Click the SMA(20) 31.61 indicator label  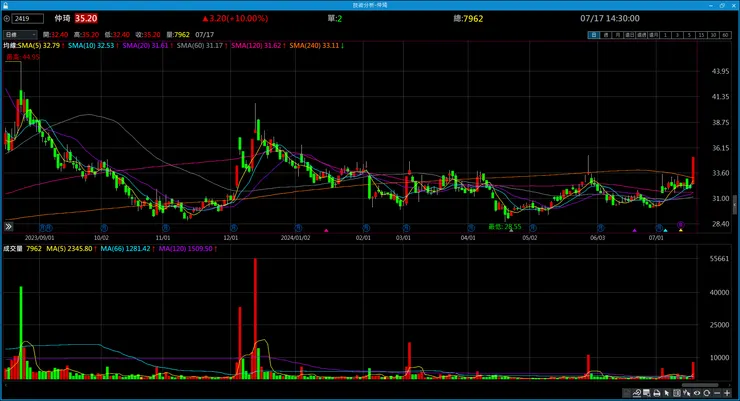pos(145,45)
